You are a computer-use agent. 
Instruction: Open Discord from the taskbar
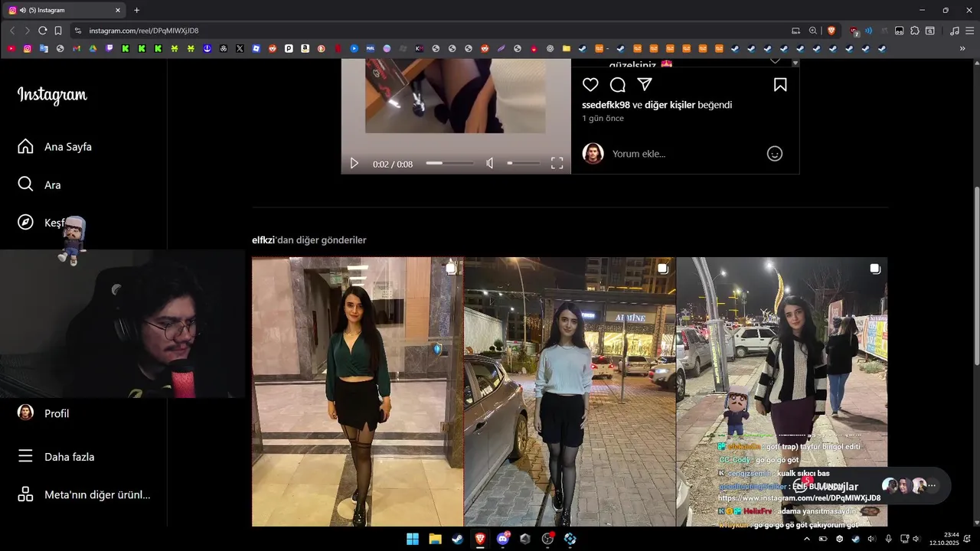coord(503,539)
